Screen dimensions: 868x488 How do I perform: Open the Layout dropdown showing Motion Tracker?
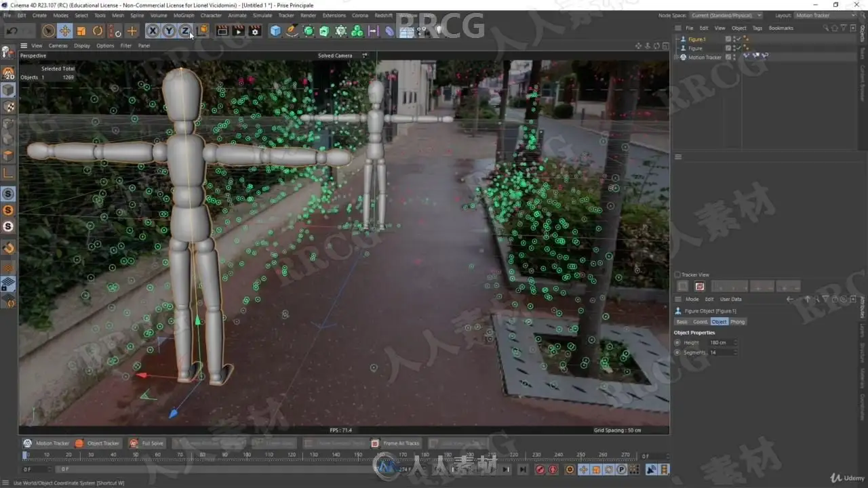coord(825,15)
